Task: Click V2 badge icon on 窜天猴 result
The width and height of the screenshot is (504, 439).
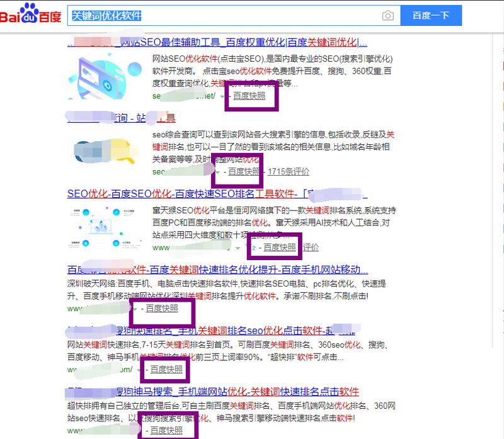Action: [251, 248]
